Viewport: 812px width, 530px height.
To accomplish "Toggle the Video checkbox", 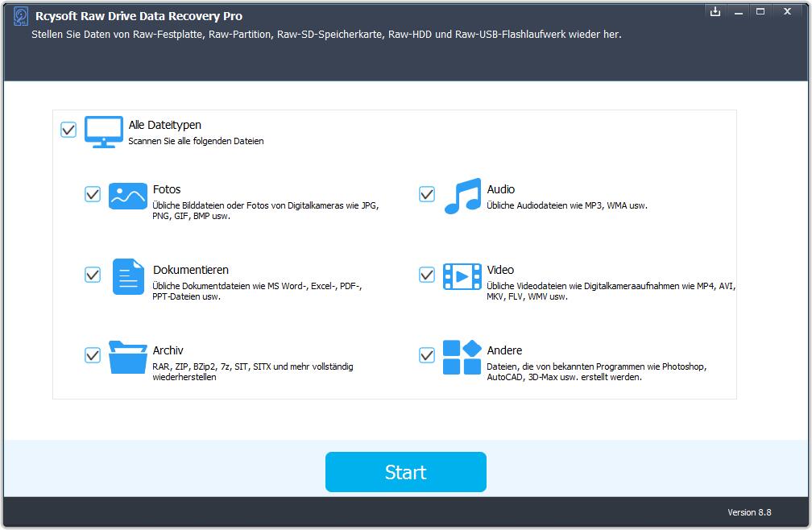I will coord(427,275).
